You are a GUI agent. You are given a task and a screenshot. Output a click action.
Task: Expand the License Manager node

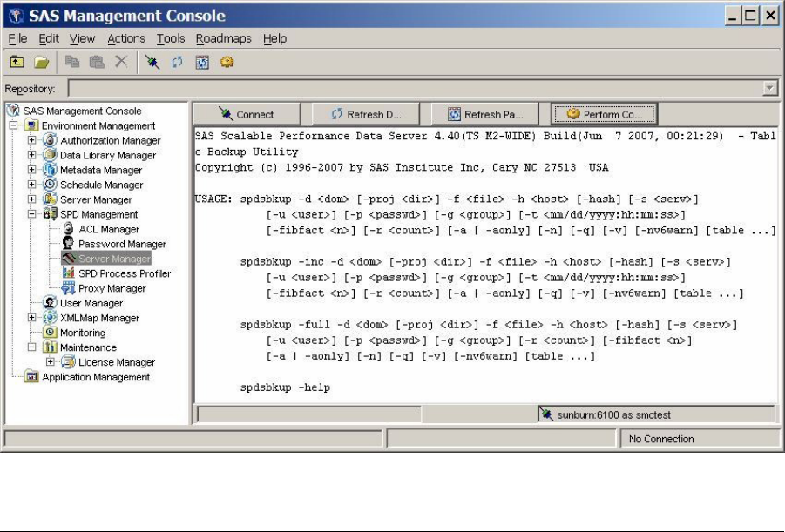point(50,362)
